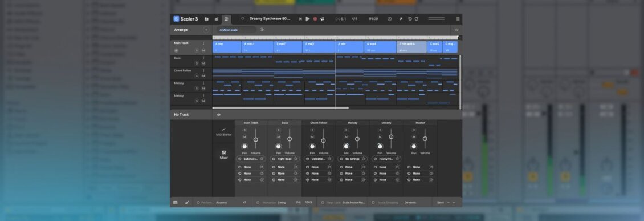
Task: Undo the last action in Scaler
Action: pyautogui.click(x=410, y=19)
